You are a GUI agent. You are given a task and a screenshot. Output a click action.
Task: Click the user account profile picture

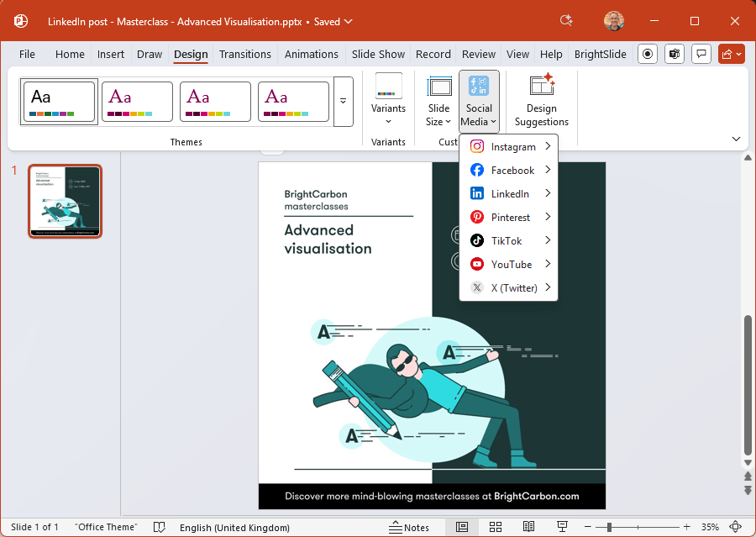click(614, 21)
